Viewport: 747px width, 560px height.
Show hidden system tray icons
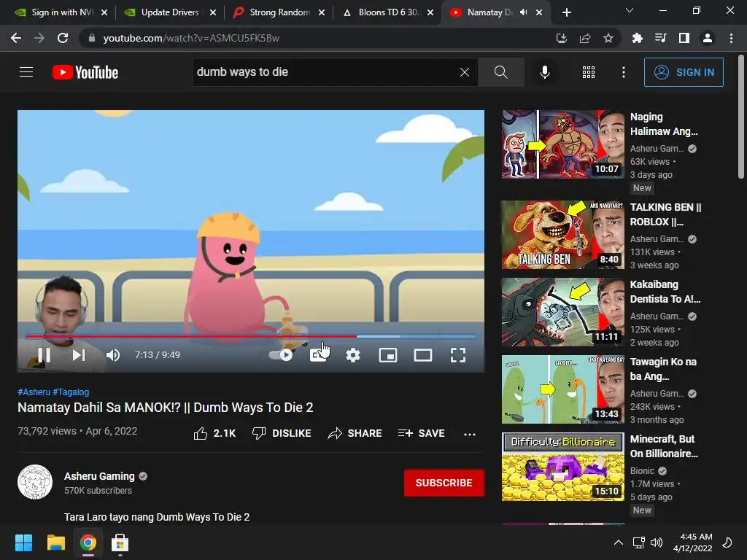[619, 542]
